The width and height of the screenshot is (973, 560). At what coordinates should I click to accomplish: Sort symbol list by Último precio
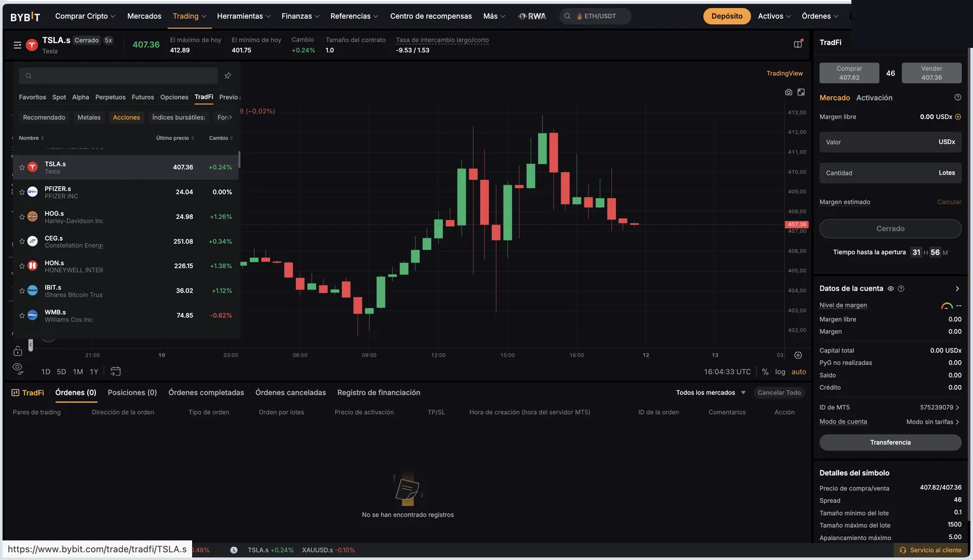(x=175, y=138)
